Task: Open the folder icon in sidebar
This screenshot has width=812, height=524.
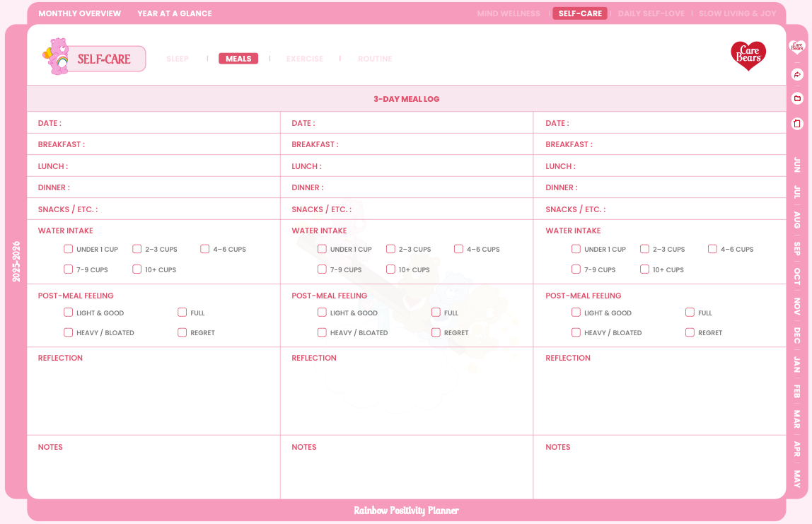Action: 797,98
